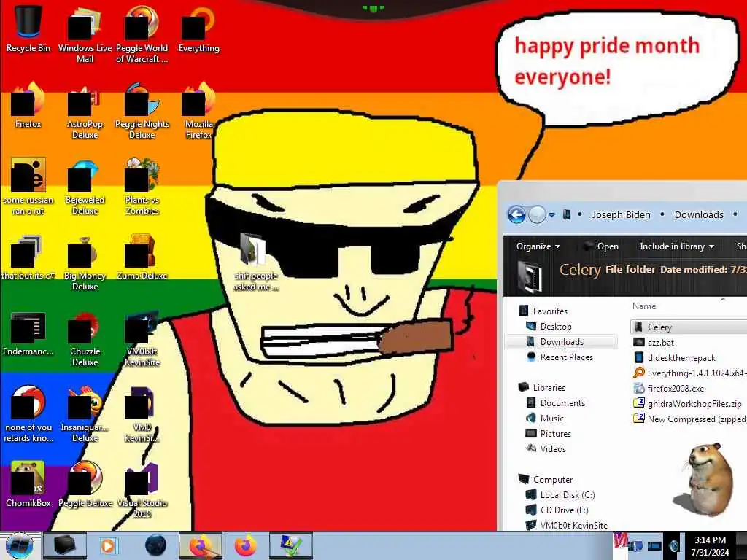Click Downloads breadcrumb in address bar

[699, 215]
